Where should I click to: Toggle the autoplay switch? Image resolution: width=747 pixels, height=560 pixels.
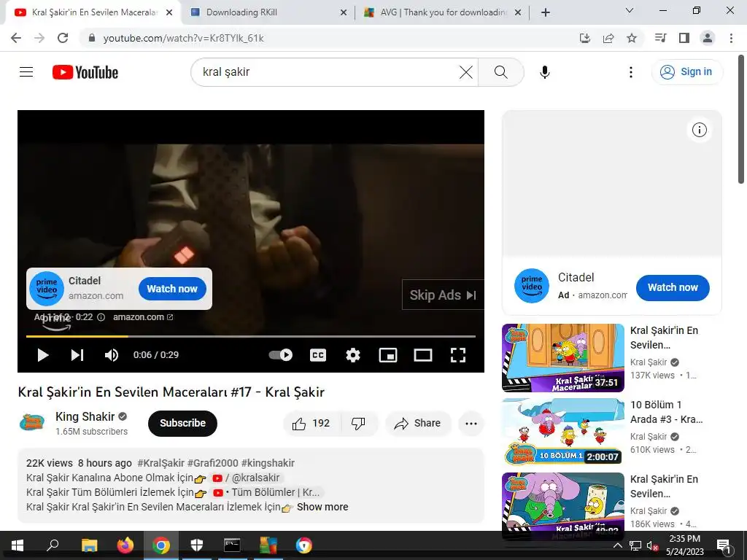pyautogui.click(x=281, y=355)
